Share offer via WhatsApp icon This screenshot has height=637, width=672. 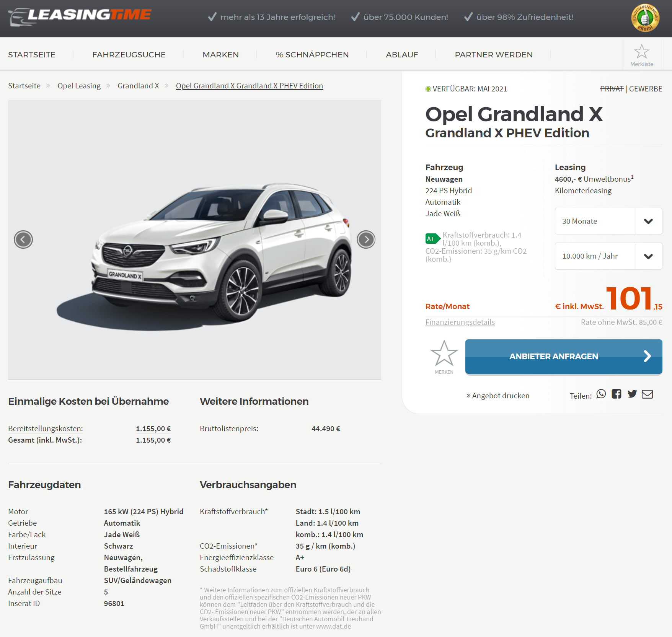coord(601,394)
